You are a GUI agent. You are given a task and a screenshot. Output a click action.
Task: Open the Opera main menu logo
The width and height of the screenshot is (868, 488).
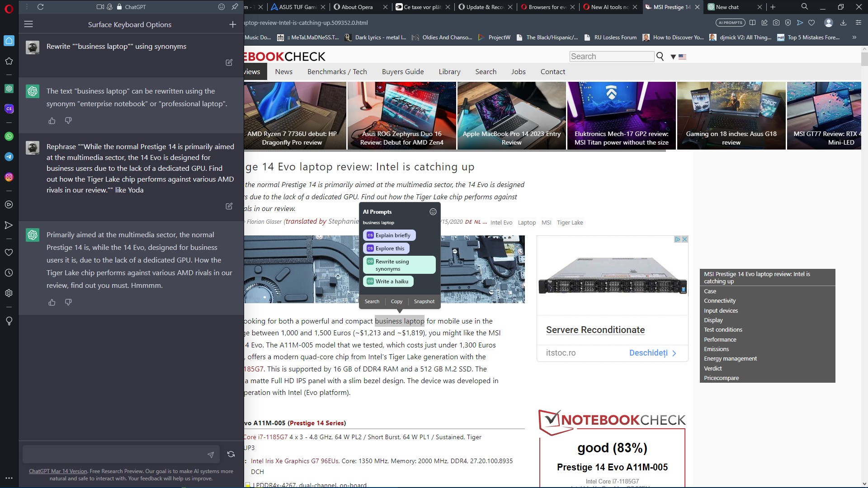point(9,9)
